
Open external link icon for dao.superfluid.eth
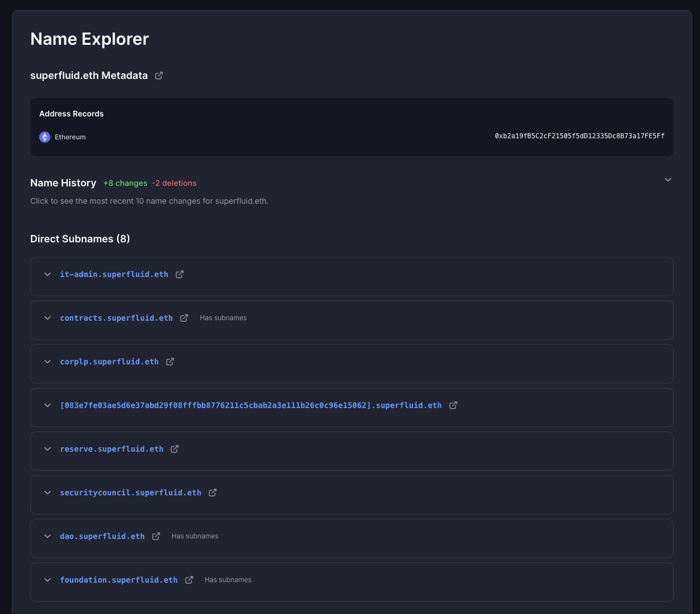156,536
